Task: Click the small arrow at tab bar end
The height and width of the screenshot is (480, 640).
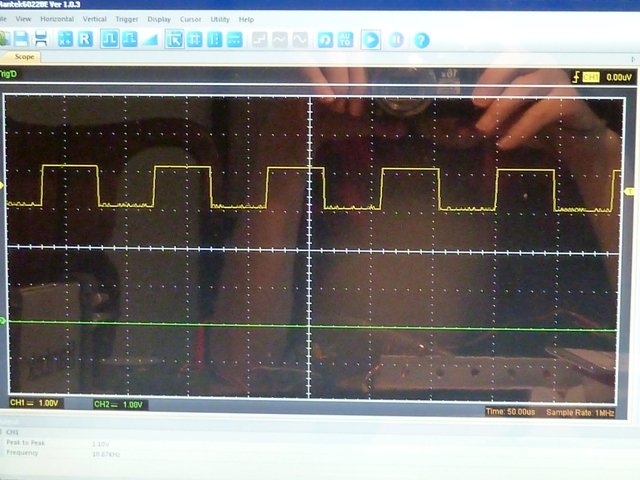Action: [633, 59]
